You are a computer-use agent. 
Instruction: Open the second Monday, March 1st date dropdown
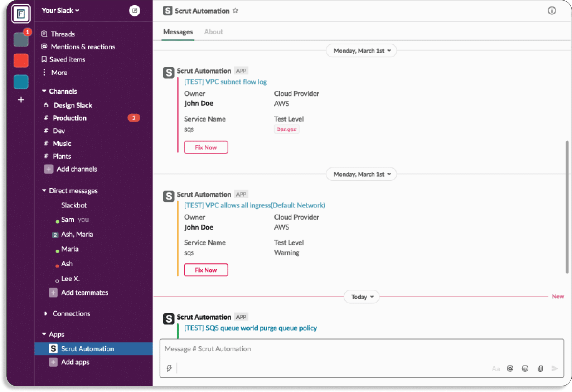click(x=361, y=174)
